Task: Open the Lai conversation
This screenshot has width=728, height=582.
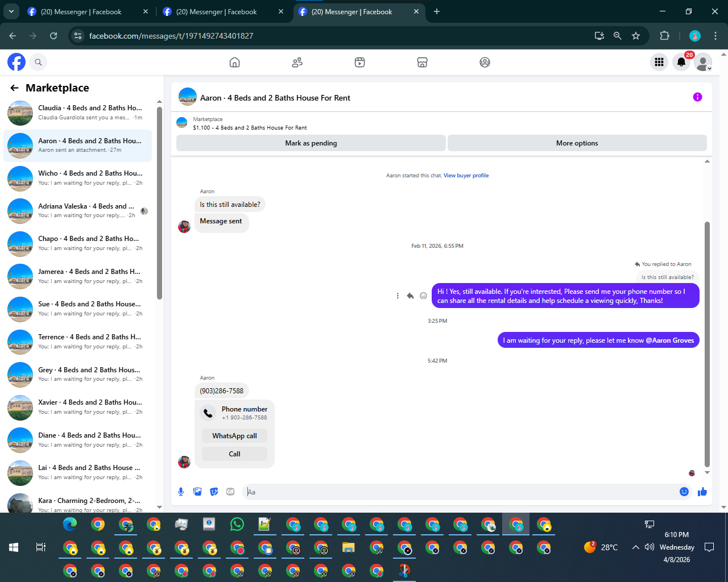Action: tap(78, 472)
